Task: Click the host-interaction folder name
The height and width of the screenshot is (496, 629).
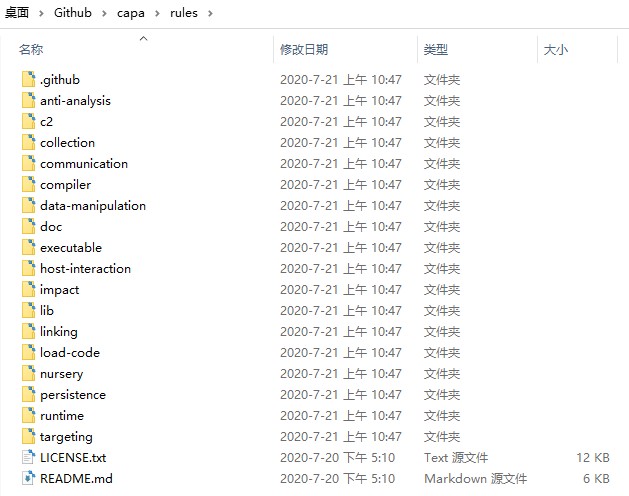Action: (x=85, y=268)
